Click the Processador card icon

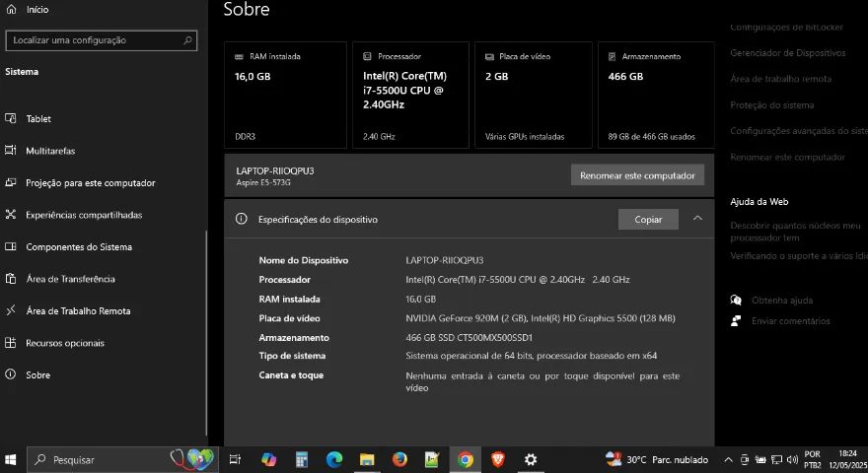coord(367,56)
